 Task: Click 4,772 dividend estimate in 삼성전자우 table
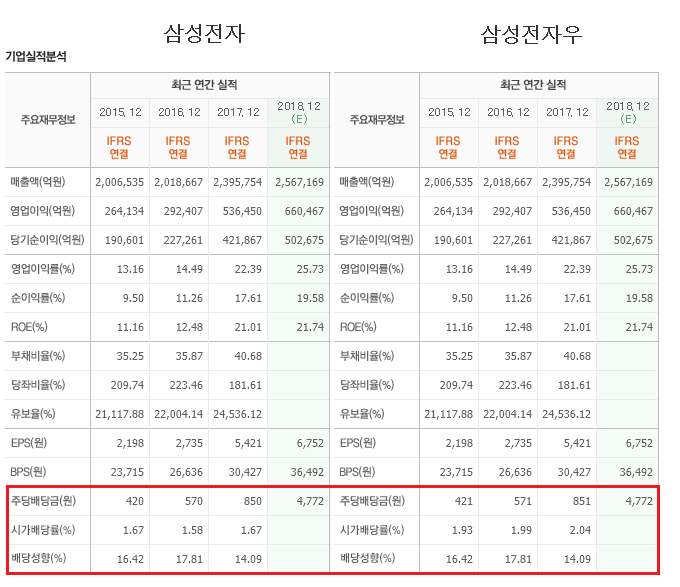639,501
